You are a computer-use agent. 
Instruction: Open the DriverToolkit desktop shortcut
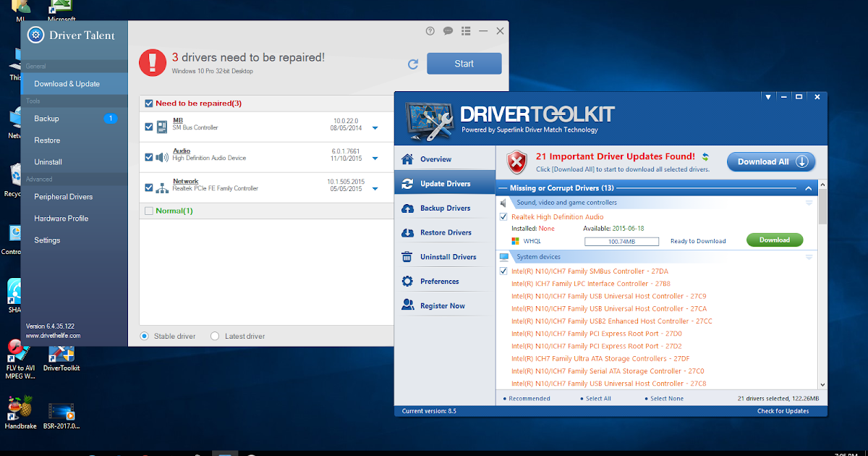(61, 358)
